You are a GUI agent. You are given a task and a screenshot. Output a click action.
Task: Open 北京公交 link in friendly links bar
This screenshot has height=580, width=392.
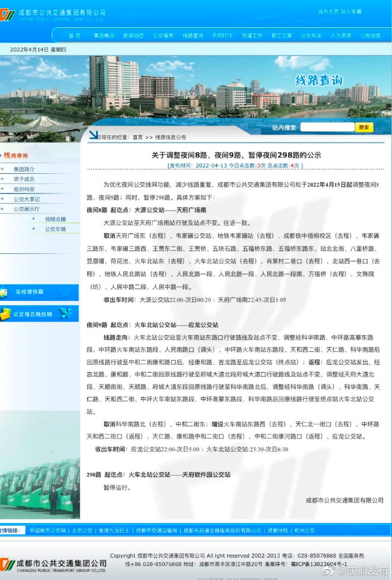click(82, 531)
